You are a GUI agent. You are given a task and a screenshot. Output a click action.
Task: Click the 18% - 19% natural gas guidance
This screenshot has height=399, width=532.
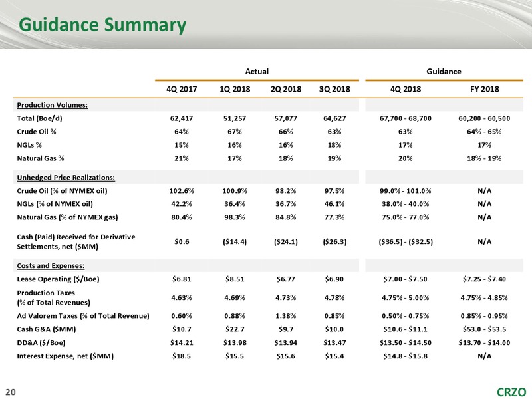click(484, 158)
